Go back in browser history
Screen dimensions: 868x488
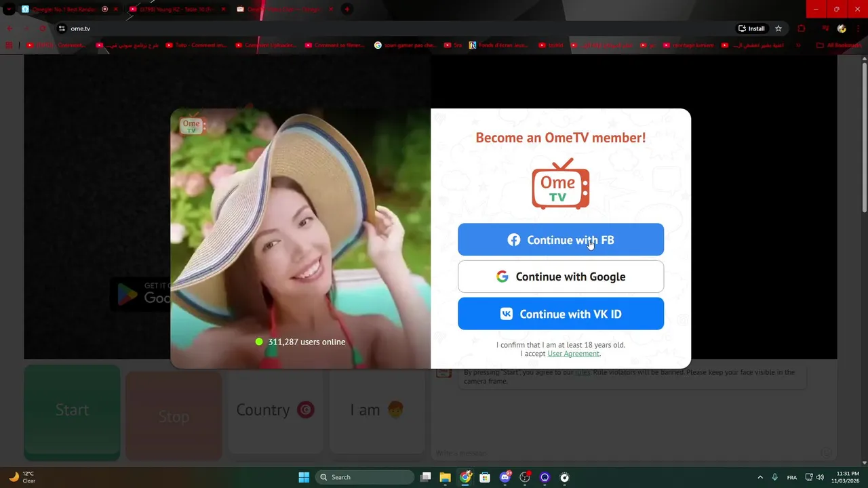tap(9, 28)
